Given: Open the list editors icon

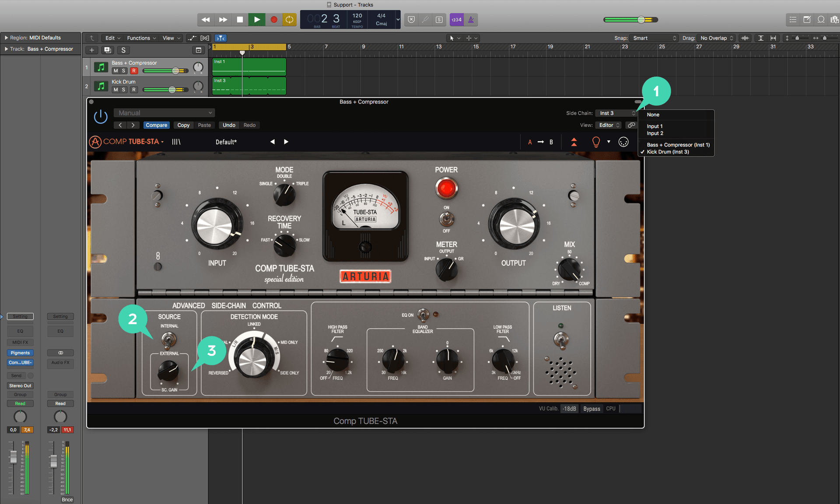Looking at the screenshot, I should click(x=793, y=19).
